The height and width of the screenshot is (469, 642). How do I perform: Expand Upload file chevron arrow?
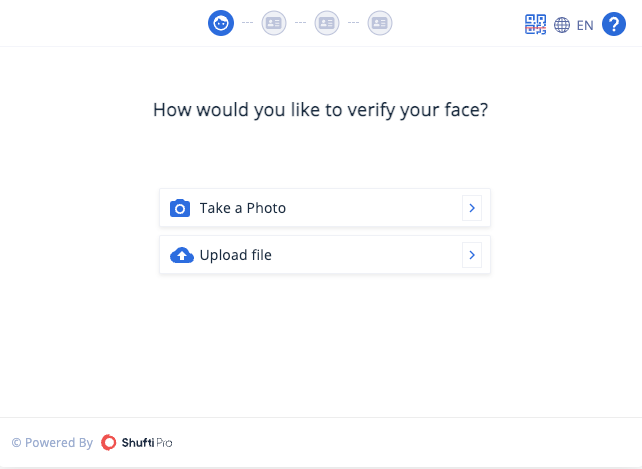(x=472, y=255)
